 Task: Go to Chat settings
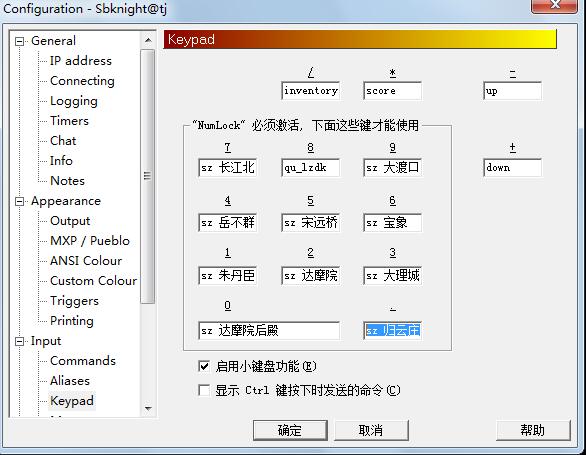(63, 141)
